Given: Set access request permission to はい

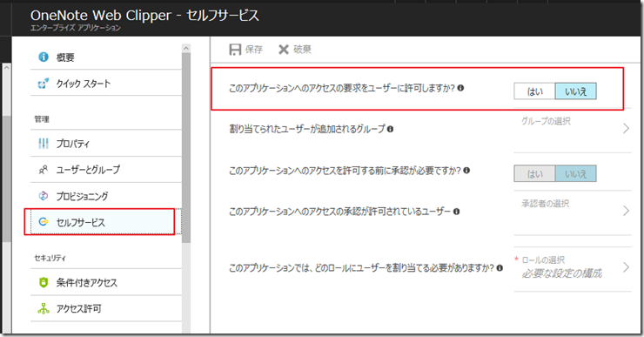Looking at the screenshot, I should 534,91.
